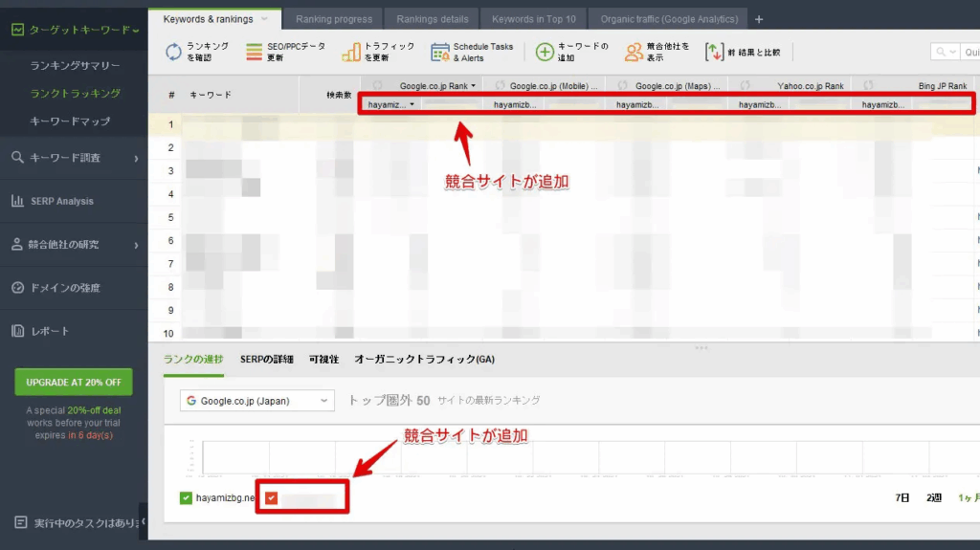Click the Quick search input field

pos(969,52)
